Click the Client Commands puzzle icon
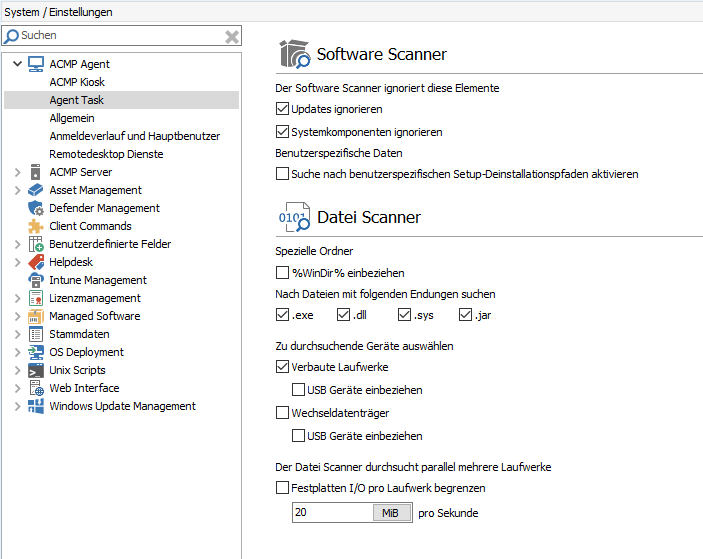The height and width of the screenshot is (559, 703). [x=36, y=226]
